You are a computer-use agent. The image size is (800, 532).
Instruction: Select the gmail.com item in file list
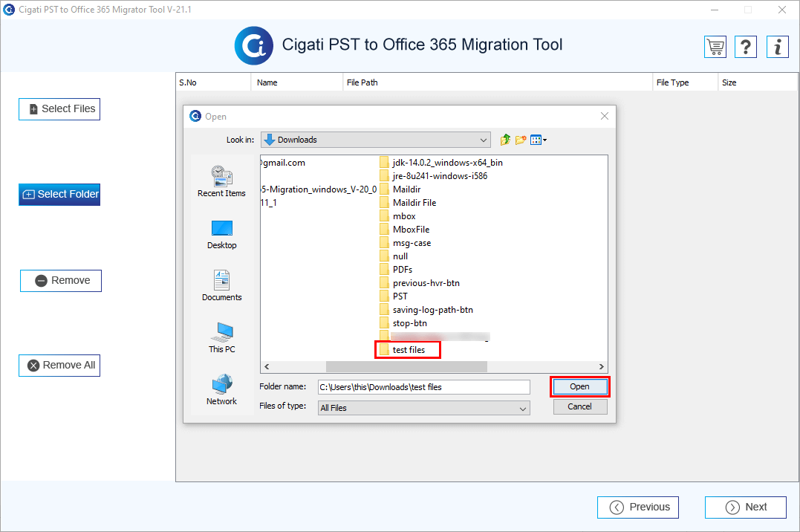coord(283,163)
